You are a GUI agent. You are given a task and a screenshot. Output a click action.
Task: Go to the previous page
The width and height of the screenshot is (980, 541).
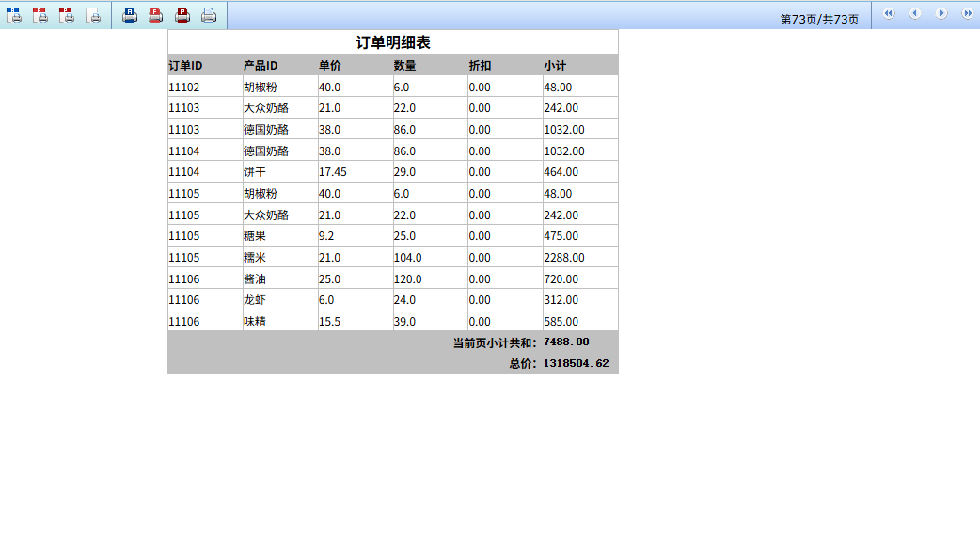[914, 13]
